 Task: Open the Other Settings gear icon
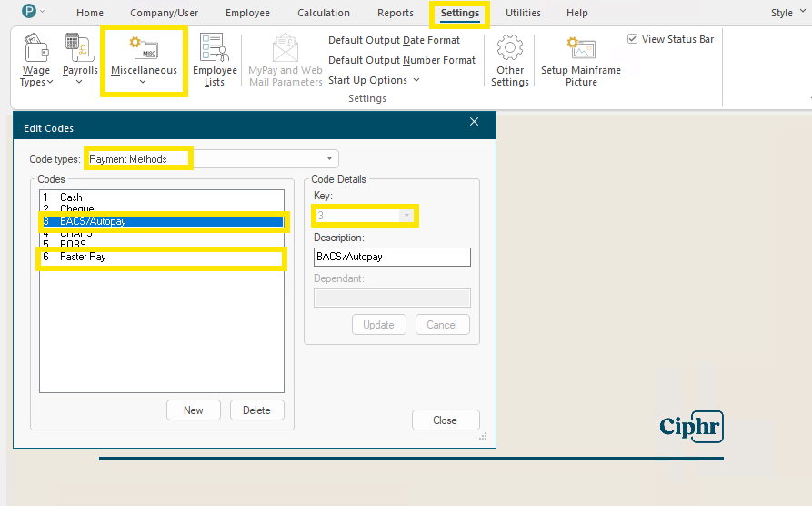[x=509, y=47]
